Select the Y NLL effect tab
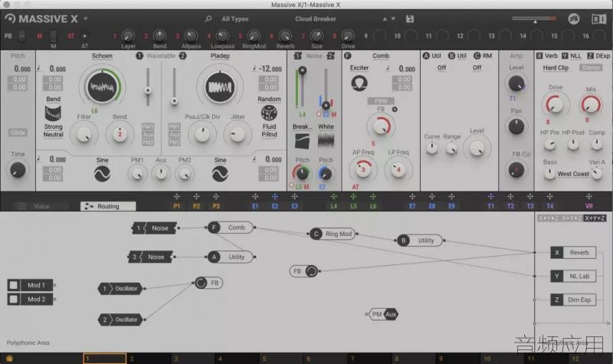The height and width of the screenshot is (364, 613). (x=572, y=56)
